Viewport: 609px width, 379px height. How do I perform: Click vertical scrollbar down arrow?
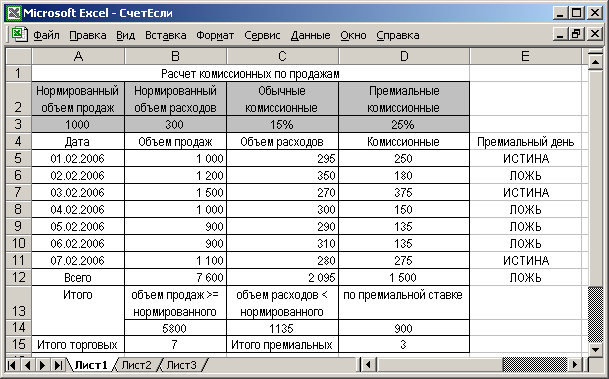[595, 349]
